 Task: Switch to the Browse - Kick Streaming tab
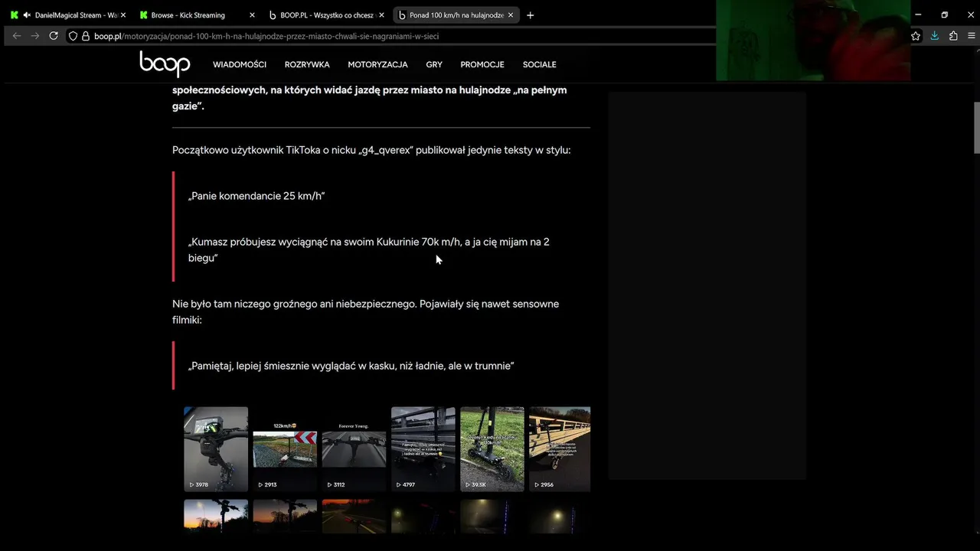coord(196,15)
